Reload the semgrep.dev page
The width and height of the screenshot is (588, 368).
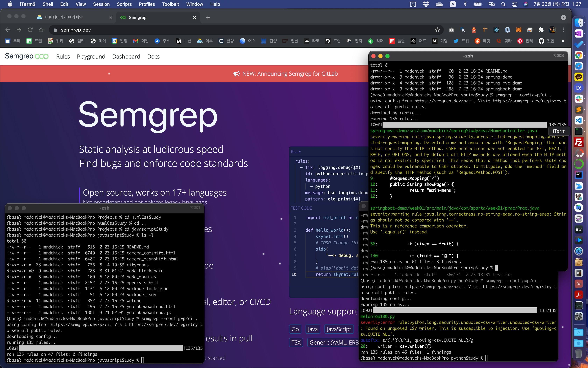pos(30,30)
